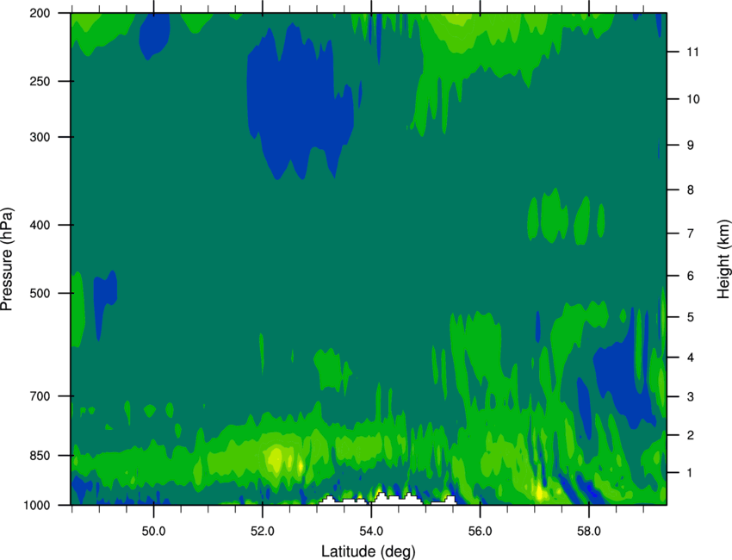Select the Pressure (hPa) axis title
This screenshot has height=560, width=732.
7,259
